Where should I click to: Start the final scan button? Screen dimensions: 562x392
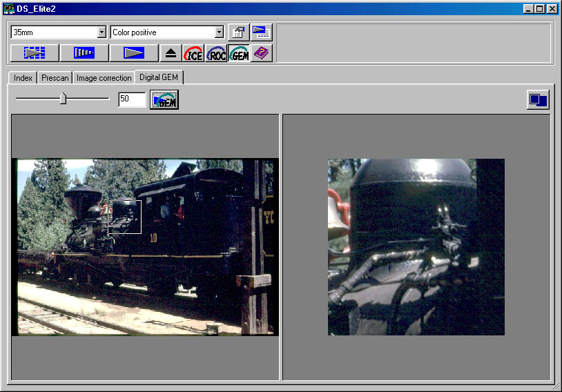coord(134,53)
